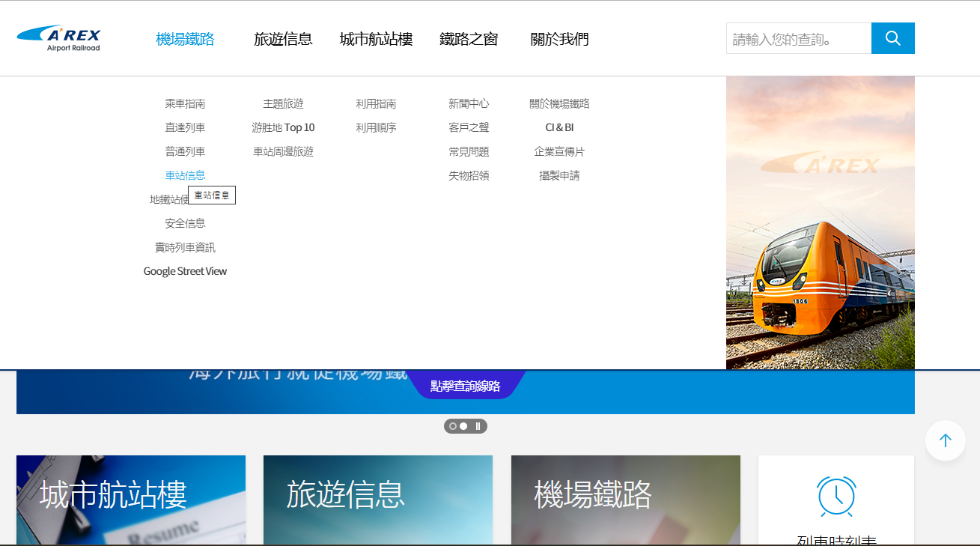Open the 攝製申請 submenu link

tap(559, 175)
